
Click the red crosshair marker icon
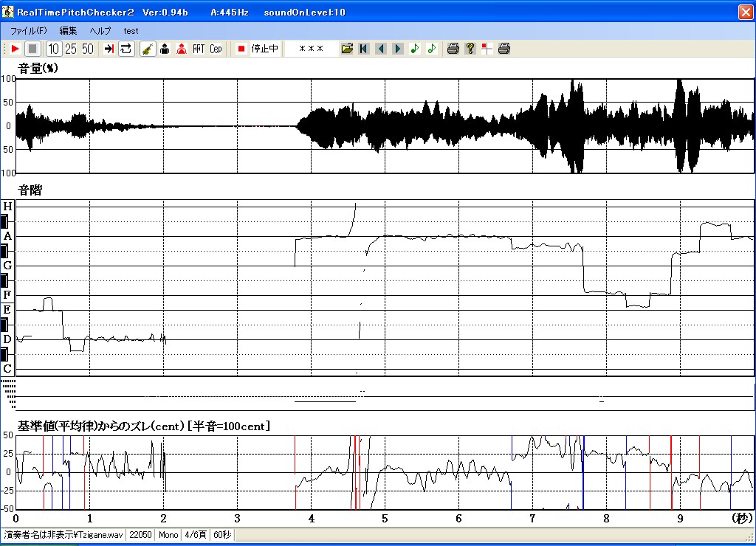click(487, 49)
